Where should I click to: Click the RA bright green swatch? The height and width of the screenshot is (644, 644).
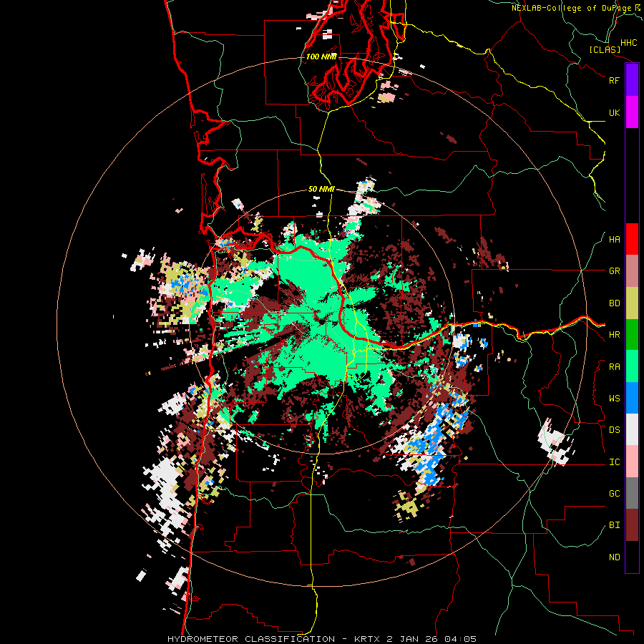point(632,366)
